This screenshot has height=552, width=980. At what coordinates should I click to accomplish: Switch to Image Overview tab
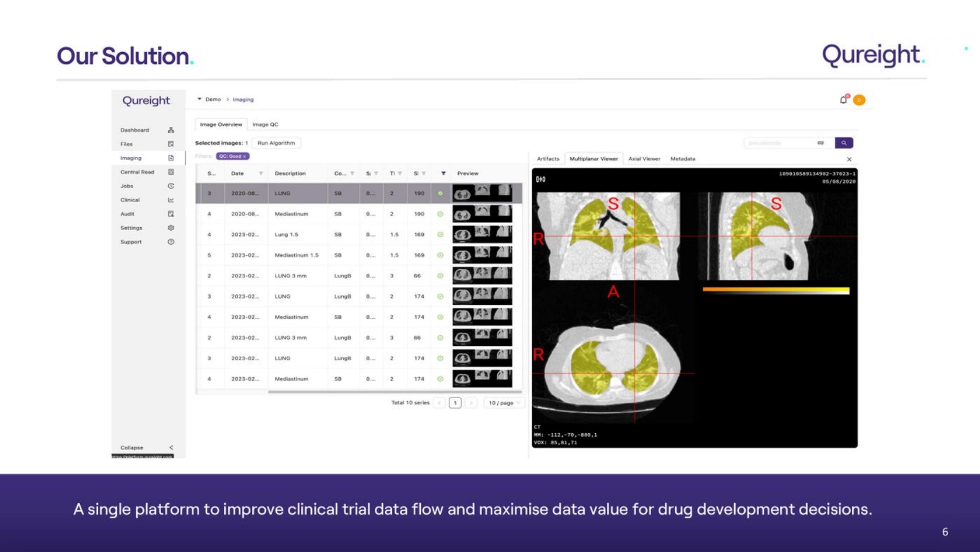(221, 125)
